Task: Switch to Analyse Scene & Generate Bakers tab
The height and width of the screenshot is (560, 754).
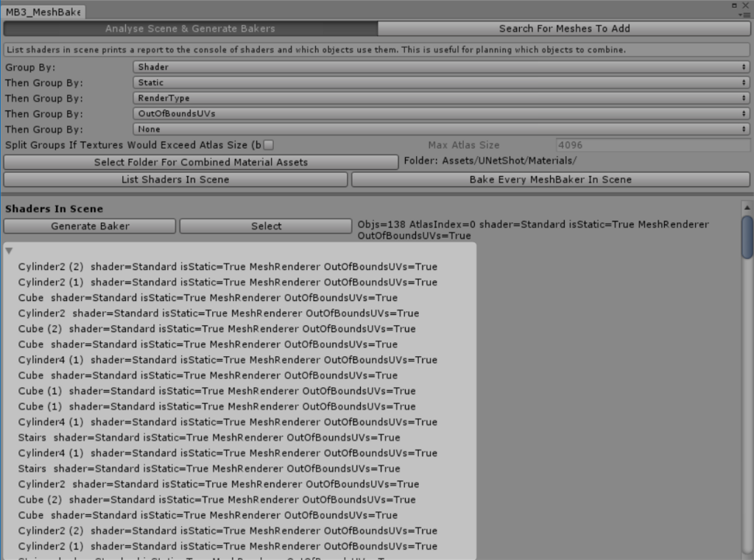Action: tap(191, 29)
